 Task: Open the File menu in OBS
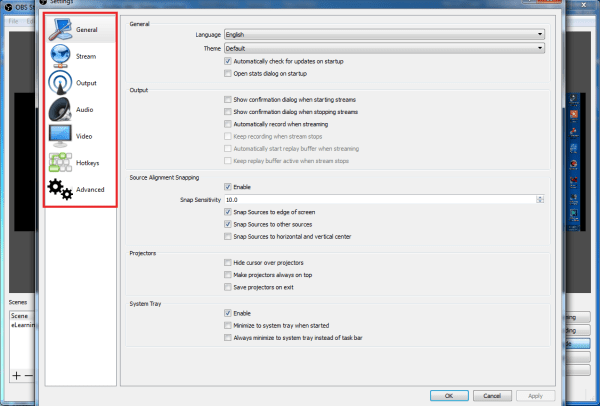click(14, 21)
